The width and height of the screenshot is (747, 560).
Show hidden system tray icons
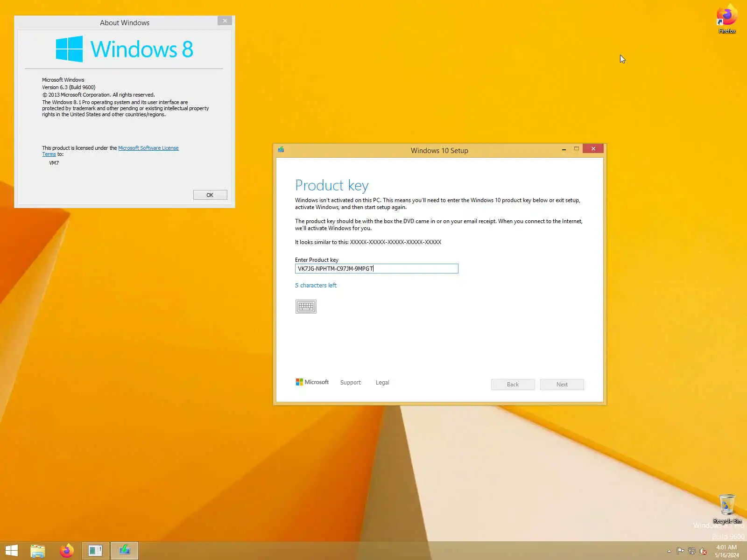[x=669, y=551]
